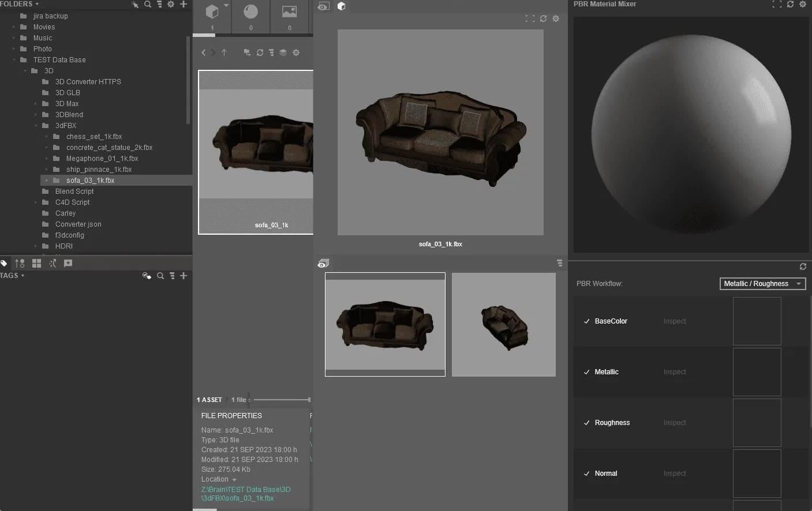Open the 3D cube viewer icon
The height and width of the screenshot is (511, 812).
pyautogui.click(x=341, y=6)
